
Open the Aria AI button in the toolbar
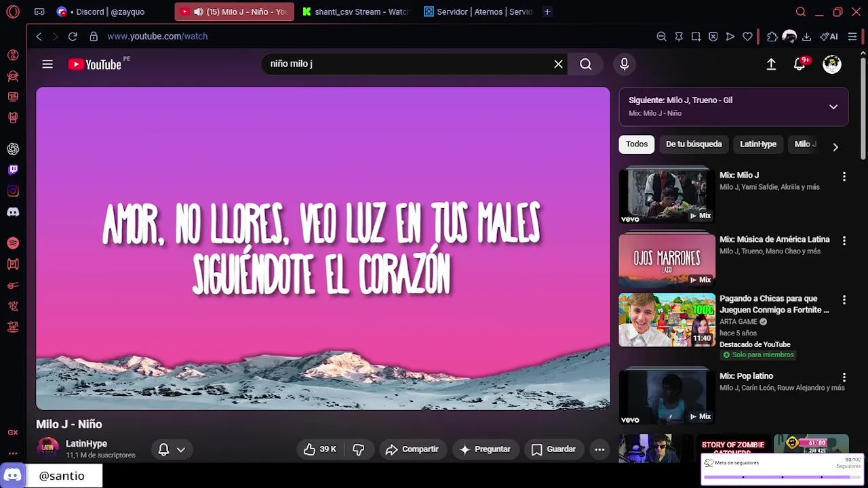click(x=829, y=37)
